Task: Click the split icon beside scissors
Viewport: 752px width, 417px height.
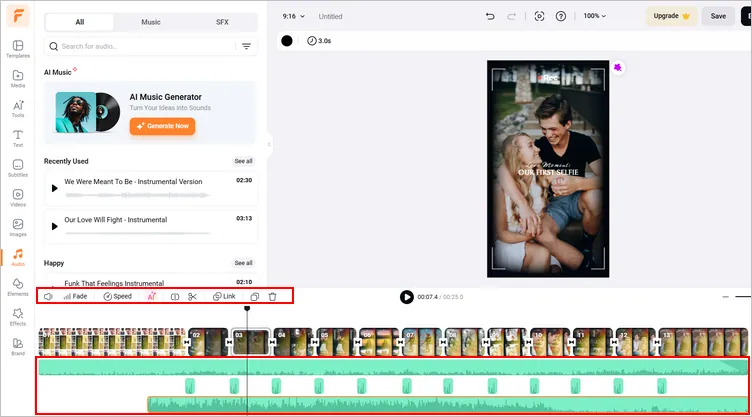Action: (175, 297)
